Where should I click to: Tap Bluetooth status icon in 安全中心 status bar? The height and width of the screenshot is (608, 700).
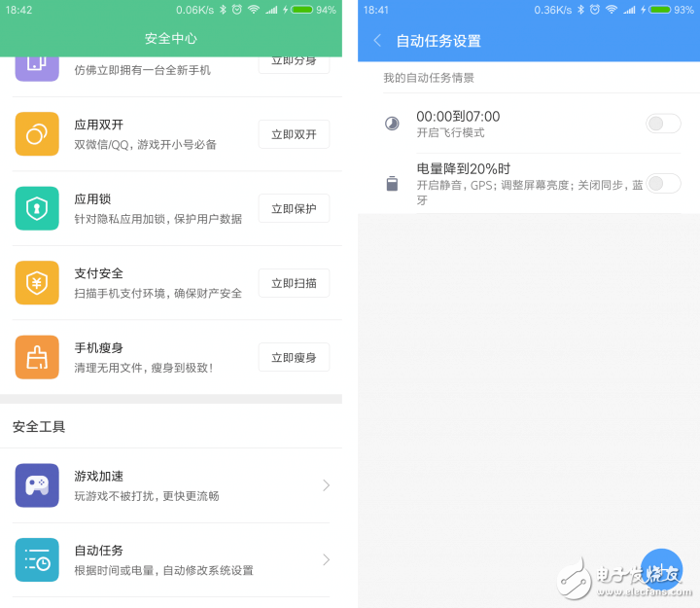coord(223,10)
